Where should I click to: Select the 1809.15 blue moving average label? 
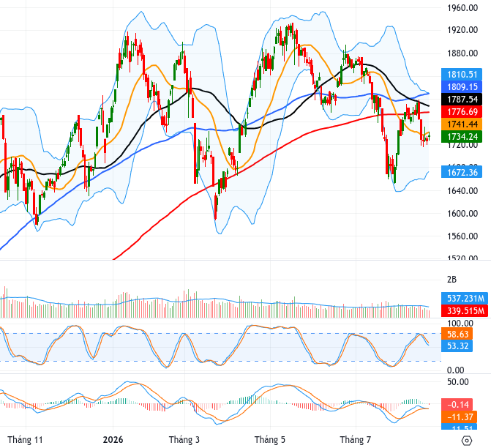click(x=462, y=87)
